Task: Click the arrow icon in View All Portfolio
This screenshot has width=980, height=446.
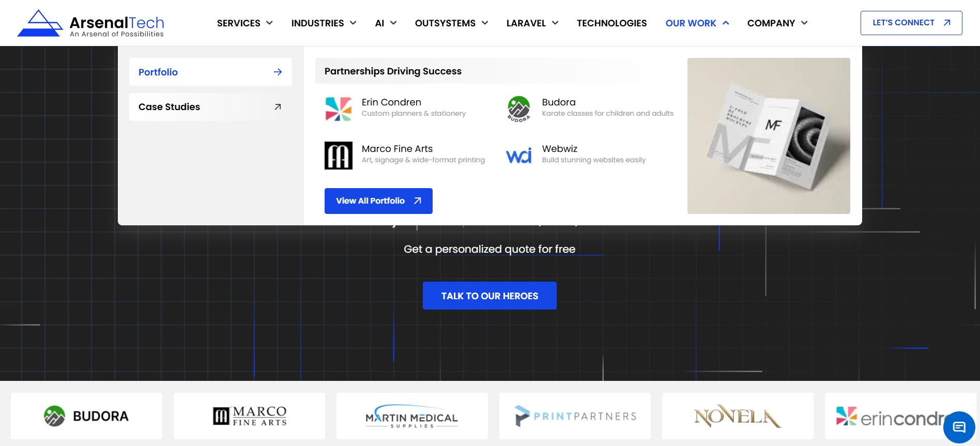Action: pos(418,201)
